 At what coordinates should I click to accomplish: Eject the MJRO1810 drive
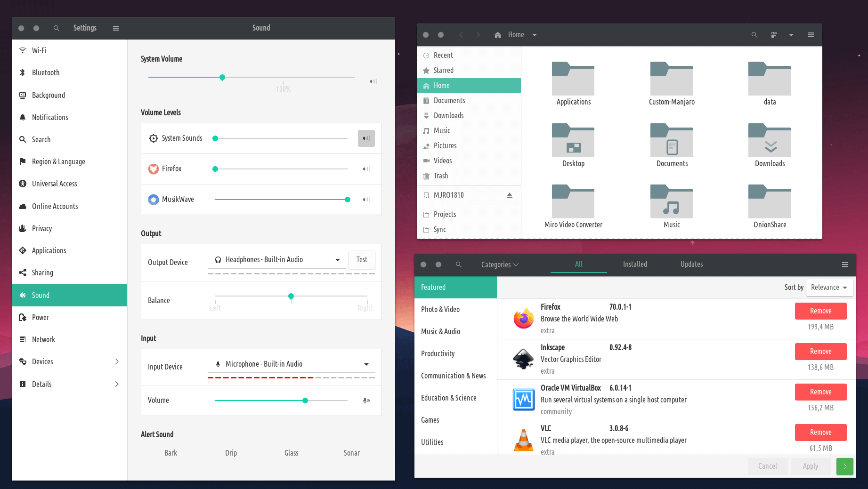(x=509, y=195)
